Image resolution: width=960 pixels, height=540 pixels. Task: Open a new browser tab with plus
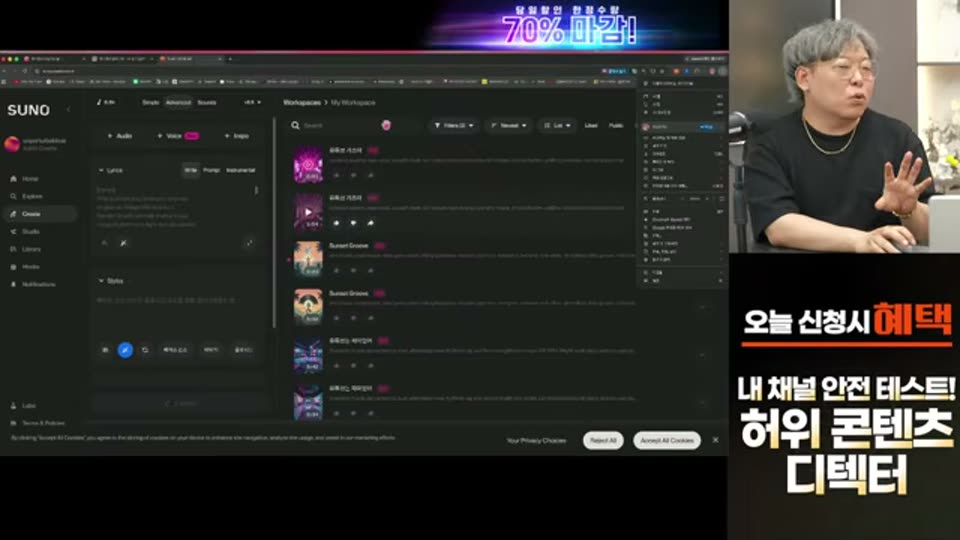pos(230,59)
